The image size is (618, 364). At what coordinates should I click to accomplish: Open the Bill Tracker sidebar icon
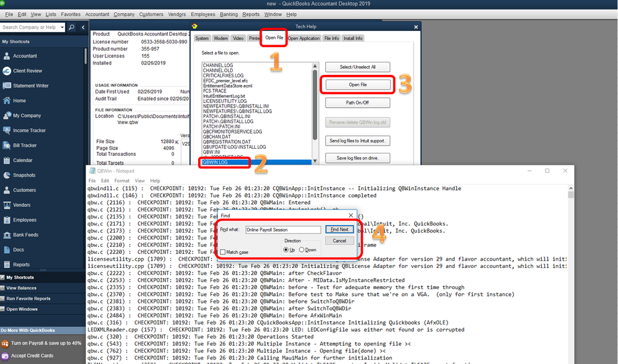pos(7,145)
